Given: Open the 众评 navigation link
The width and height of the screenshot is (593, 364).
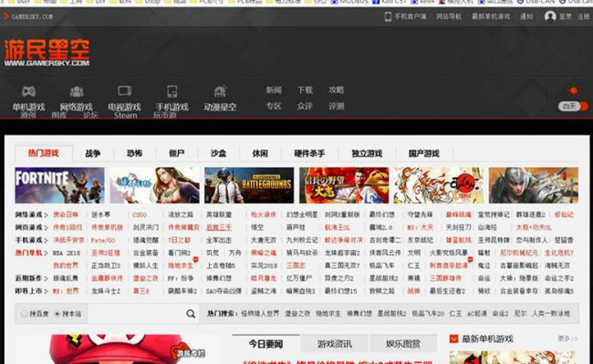Looking at the screenshot, I should click(305, 106).
